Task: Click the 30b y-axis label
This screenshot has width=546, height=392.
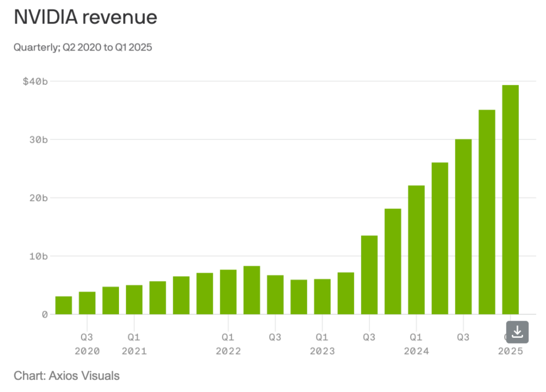Action: [x=37, y=140]
